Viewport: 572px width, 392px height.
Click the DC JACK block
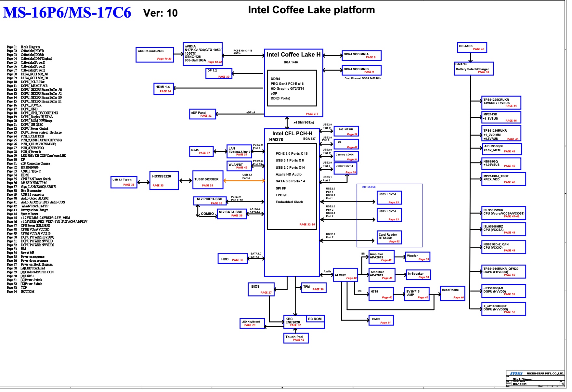click(472, 47)
